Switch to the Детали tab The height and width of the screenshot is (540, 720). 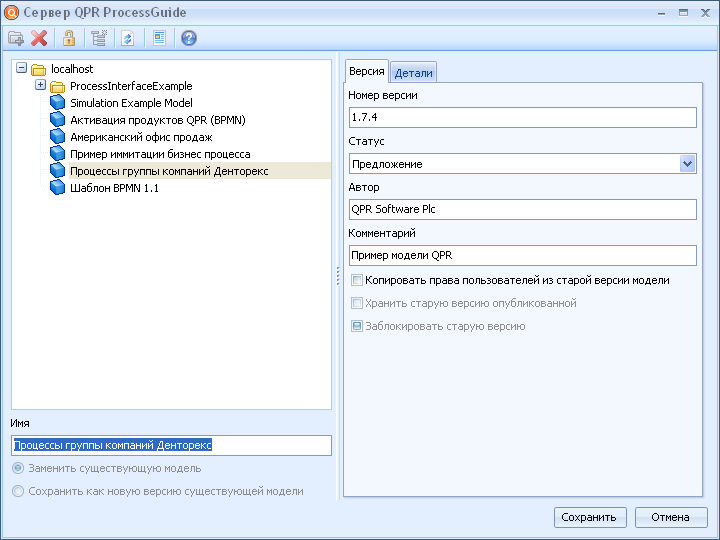[413, 73]
